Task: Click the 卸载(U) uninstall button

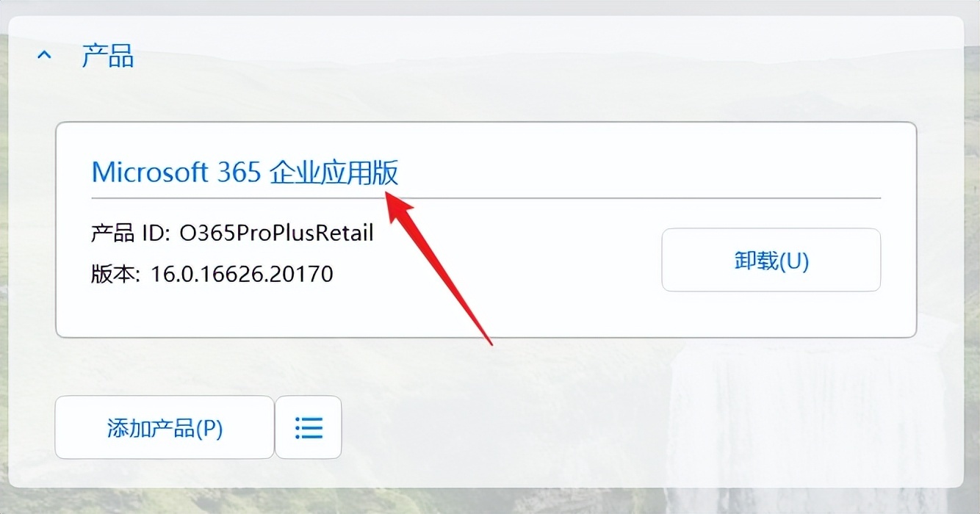Action: pyautogui.click(x=771, y=260)
